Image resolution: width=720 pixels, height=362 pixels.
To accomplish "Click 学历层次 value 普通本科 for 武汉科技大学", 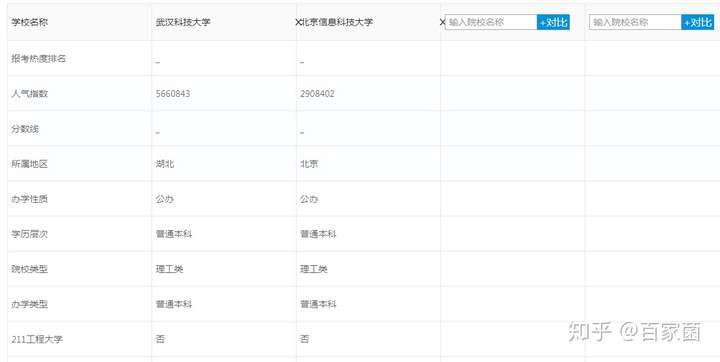I will [174, 234].
